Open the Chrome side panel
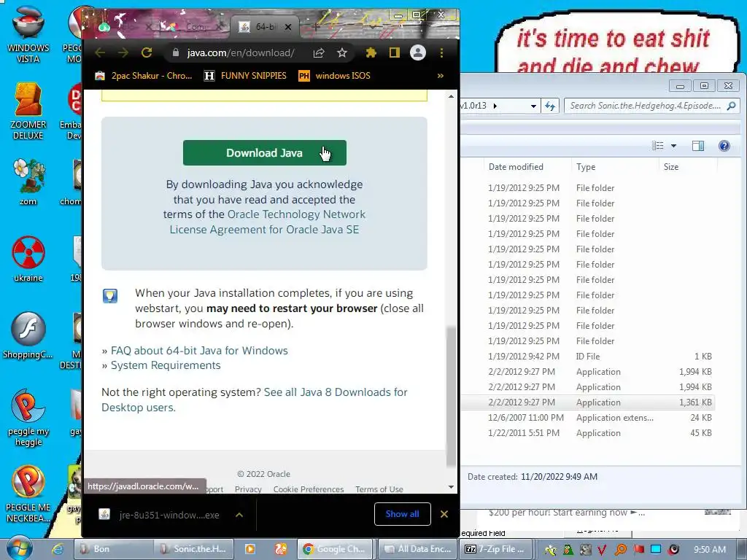Viewport: 747px width, 560px height. [395, 52]
